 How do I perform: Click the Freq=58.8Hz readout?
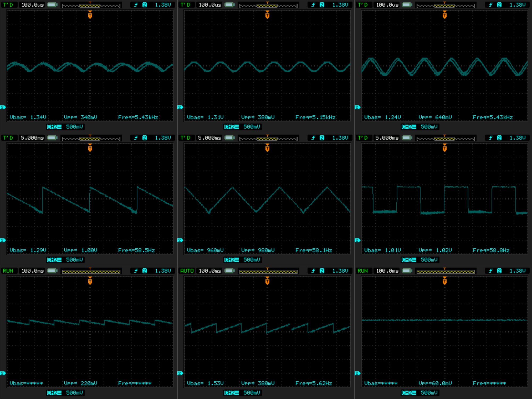pos(491,250)
